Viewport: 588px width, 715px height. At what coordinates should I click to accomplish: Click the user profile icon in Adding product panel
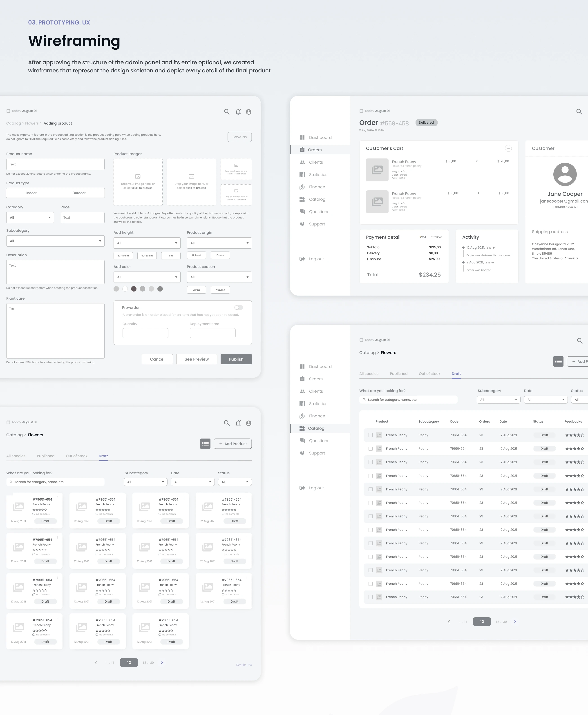[249, 112]
